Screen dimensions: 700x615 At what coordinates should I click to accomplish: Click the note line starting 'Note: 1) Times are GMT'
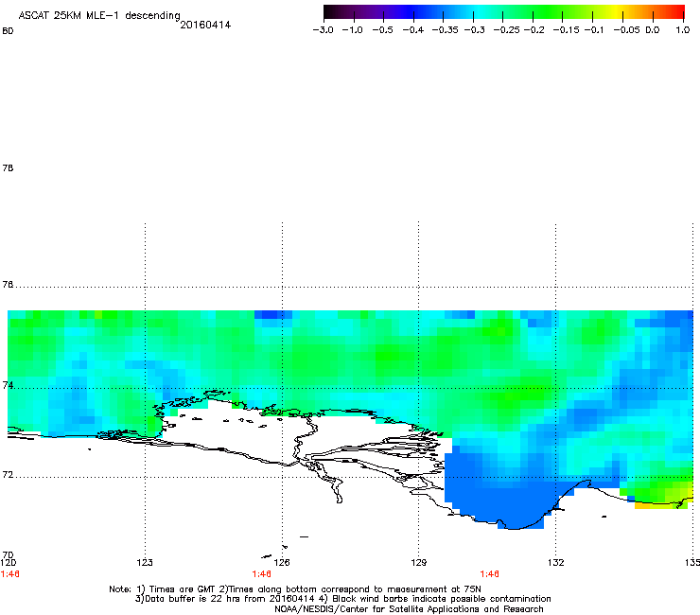295,589
